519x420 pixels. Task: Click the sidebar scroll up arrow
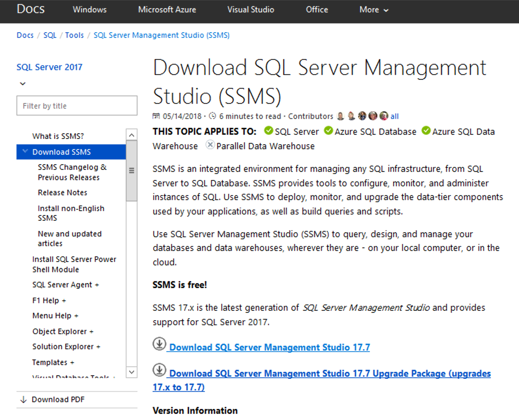[132, 135]
